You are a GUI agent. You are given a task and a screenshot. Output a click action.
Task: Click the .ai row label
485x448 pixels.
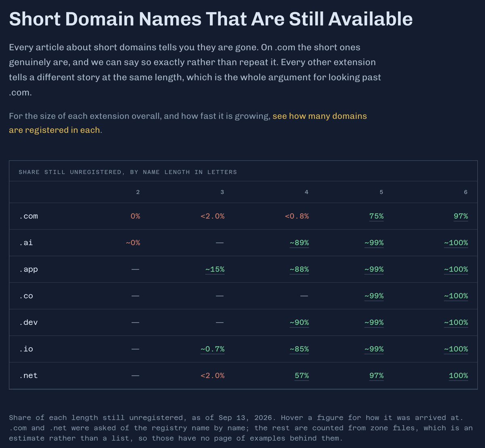[x=26, y=243]
